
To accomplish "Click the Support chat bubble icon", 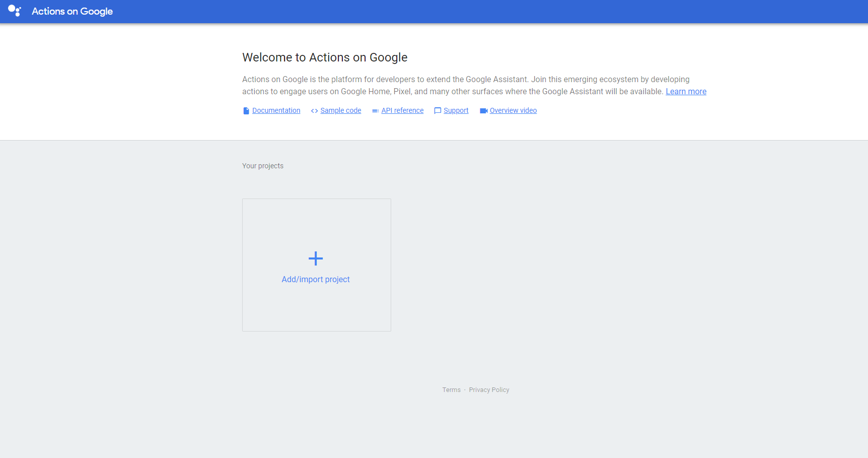I will click(438, 111).
